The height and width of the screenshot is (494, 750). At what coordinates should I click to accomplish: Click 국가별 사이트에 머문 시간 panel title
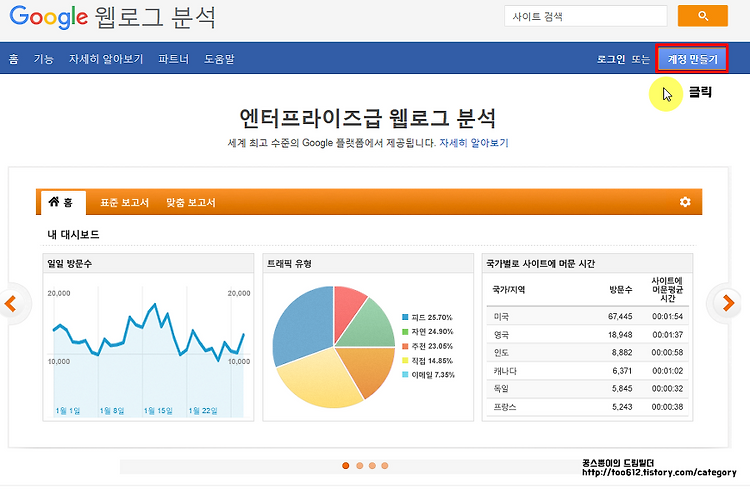[540, 263]
